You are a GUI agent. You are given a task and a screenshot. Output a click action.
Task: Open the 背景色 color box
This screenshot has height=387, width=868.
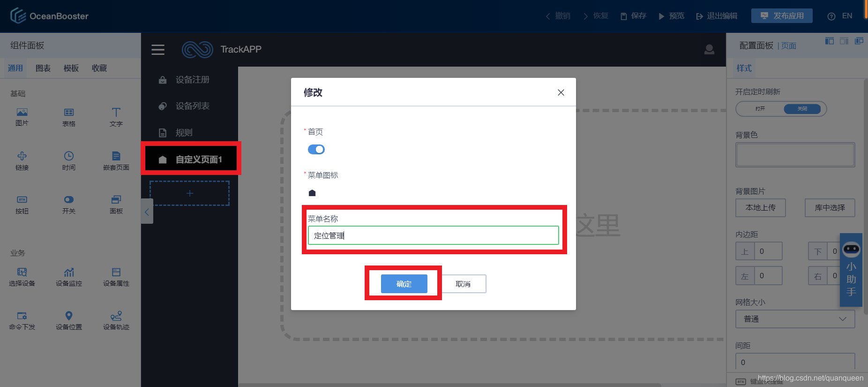coord(795,155)
